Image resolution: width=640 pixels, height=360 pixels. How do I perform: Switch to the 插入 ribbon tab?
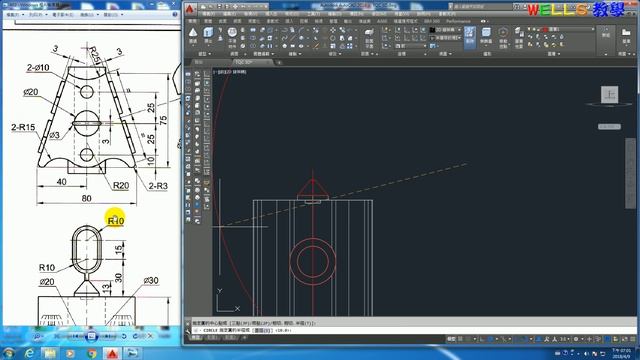pos(289,21)
